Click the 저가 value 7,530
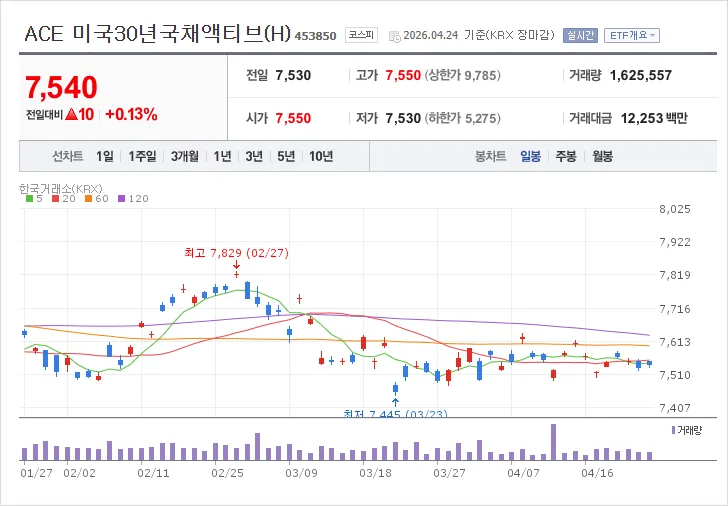Image resolution: width=728 pixels, height=506 pixels. coord(403,118)
